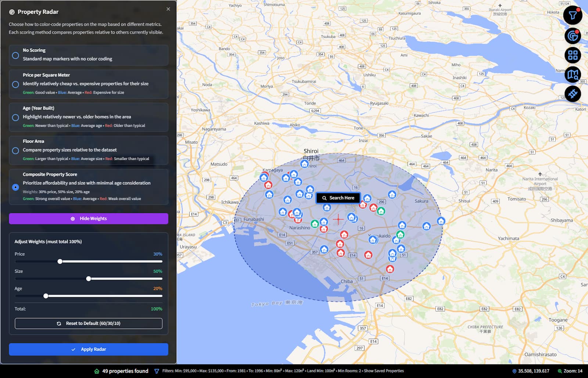Toggle the railway tracks overlay button

click(573, 94)
